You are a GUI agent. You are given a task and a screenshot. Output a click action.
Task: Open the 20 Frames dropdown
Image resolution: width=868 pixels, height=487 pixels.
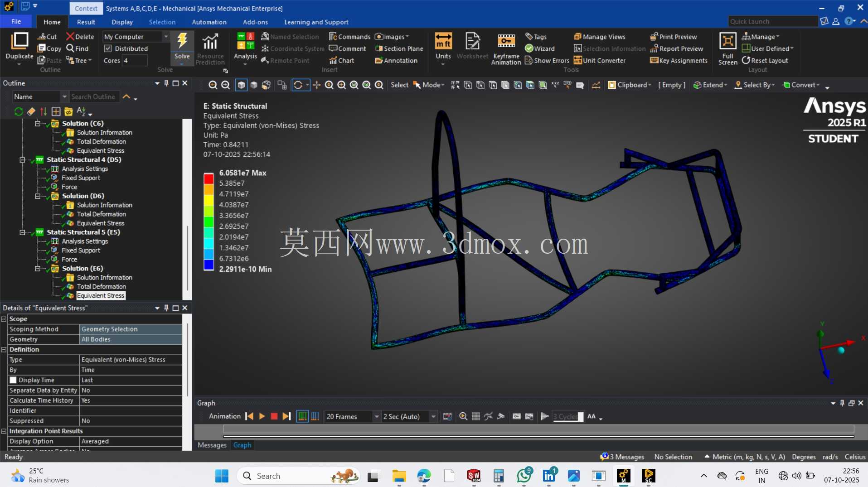[x=376, y=416]
